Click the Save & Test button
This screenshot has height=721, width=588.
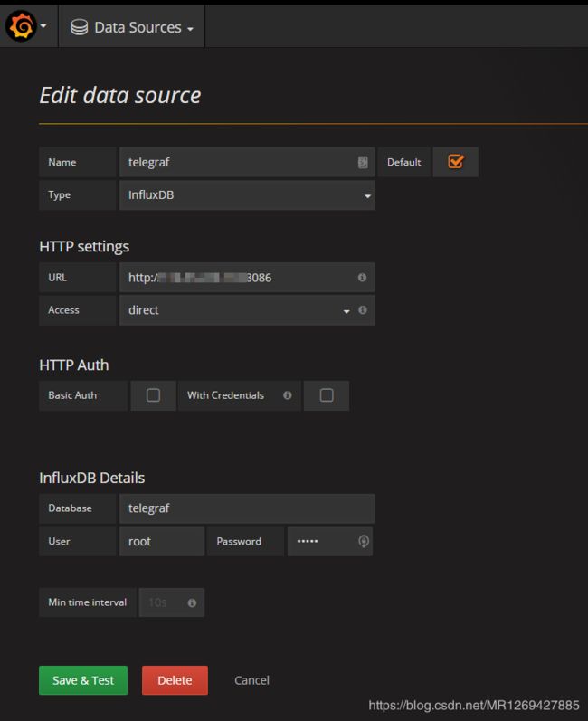[x=83, y=680]
